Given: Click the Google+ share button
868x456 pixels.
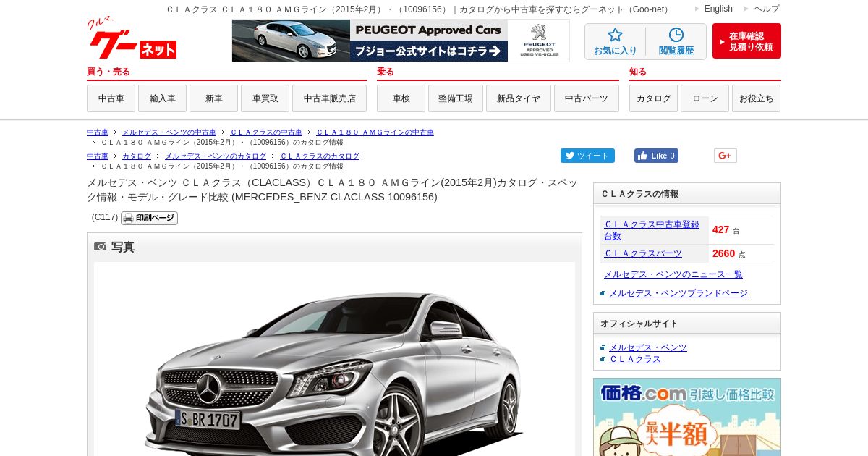Looking at the screenshot, I should click(725, 156).
